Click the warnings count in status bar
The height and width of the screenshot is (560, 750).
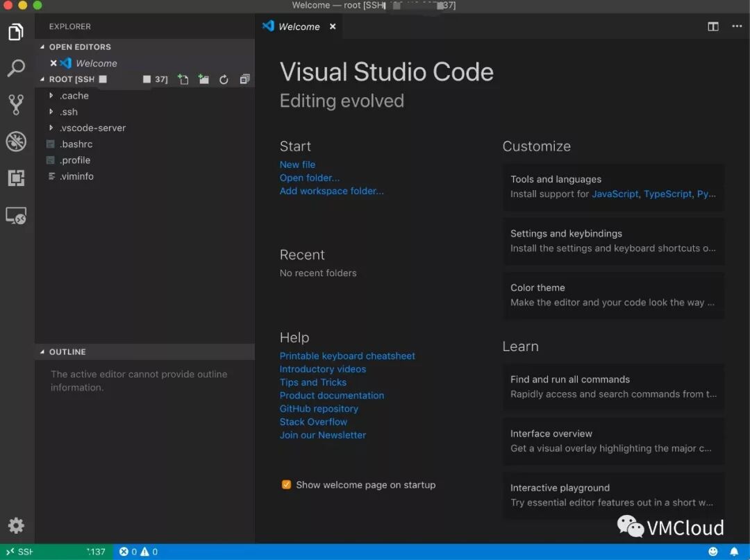pyautogui.click(x=149, y=552)
